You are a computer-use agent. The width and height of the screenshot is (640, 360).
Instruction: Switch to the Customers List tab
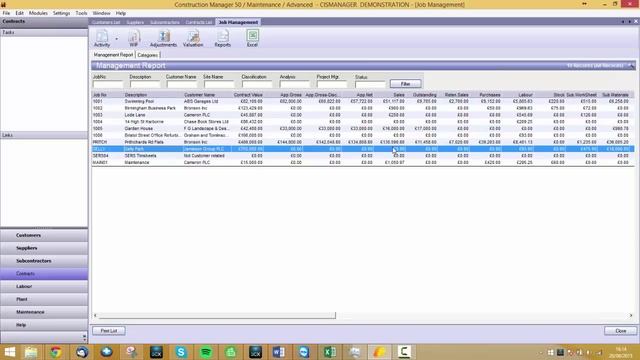click(106, 22)
